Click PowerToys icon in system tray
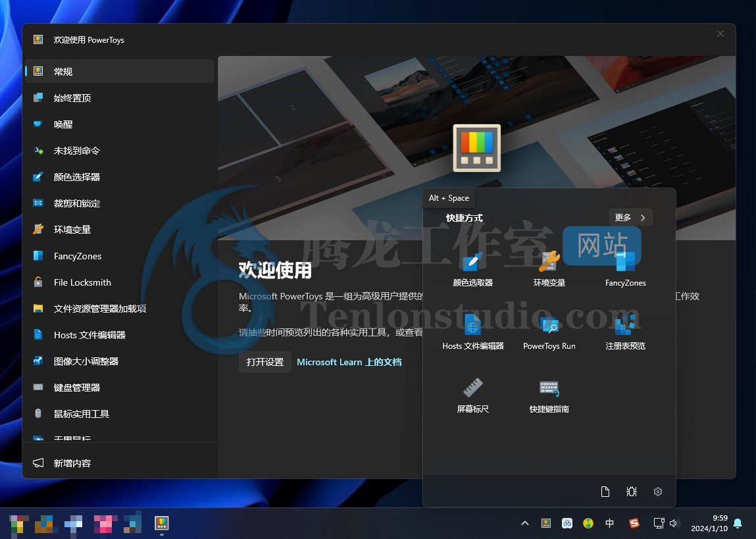Image resolution: width=756 pixels, height=539 pixels. coord(546,523)
